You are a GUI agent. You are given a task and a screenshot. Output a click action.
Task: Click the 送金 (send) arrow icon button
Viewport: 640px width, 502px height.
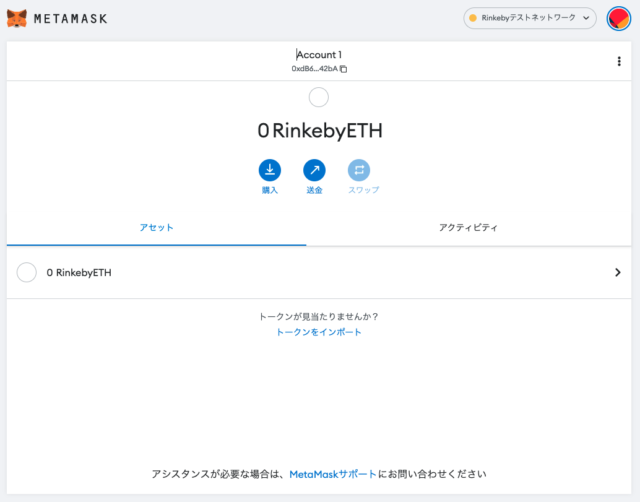pos(314,170)
